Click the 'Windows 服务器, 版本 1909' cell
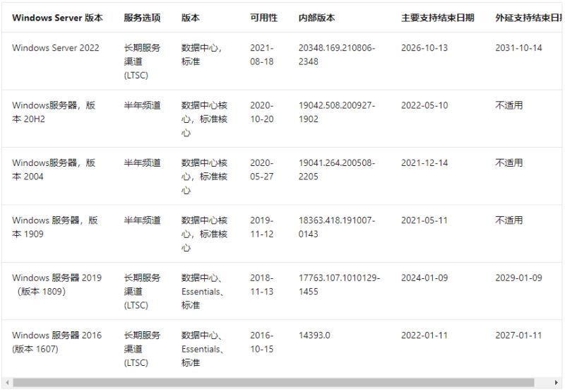 [x=55, y=227]
